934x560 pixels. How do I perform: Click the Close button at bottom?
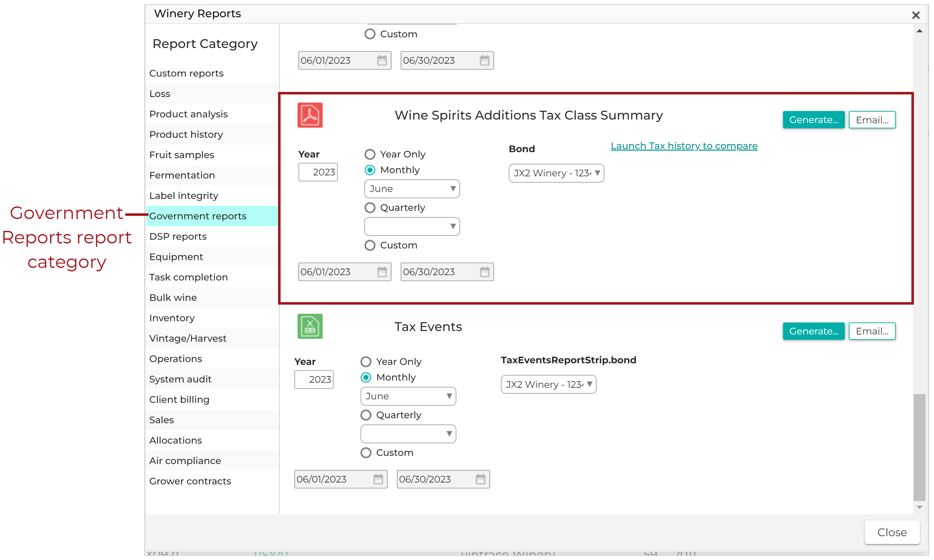pyautogui.click(x=892, y=532)
